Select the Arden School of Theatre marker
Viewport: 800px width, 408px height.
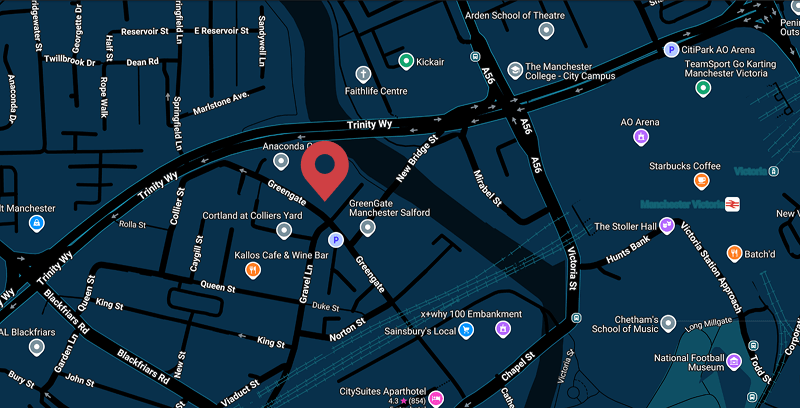pos(546,30)
